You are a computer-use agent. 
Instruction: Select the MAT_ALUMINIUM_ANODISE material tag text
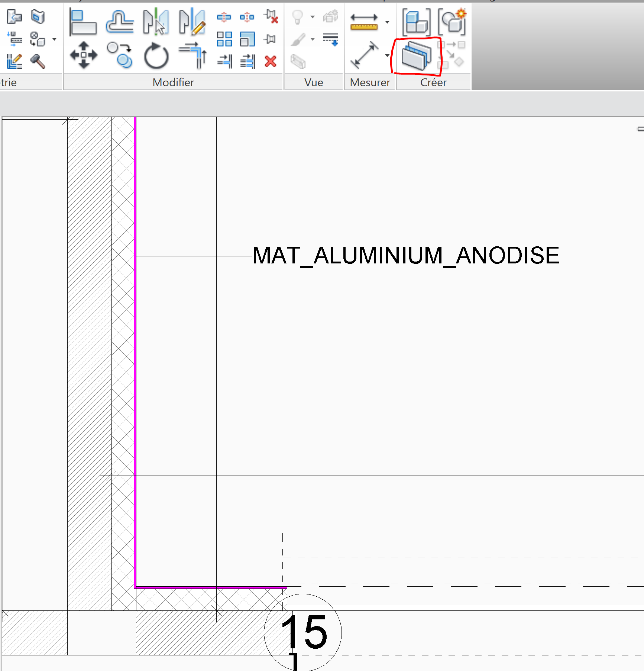(405, 256)
